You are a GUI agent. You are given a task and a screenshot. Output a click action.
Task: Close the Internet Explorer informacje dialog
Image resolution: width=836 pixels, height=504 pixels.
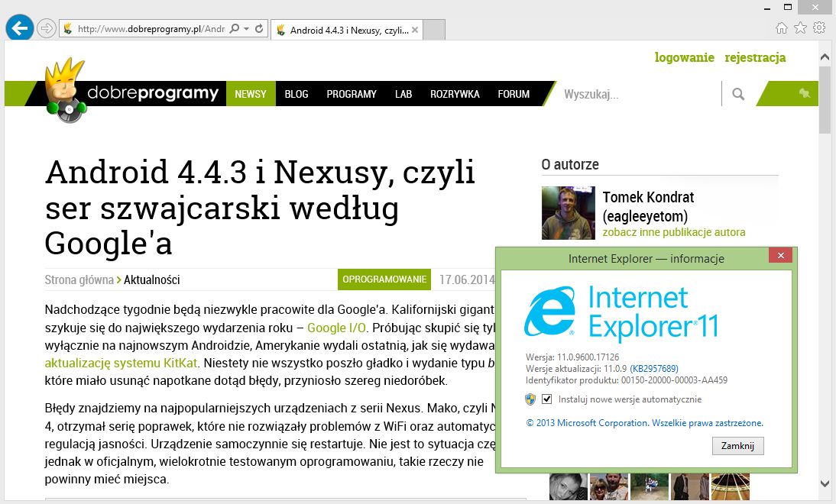coord(780,256)
